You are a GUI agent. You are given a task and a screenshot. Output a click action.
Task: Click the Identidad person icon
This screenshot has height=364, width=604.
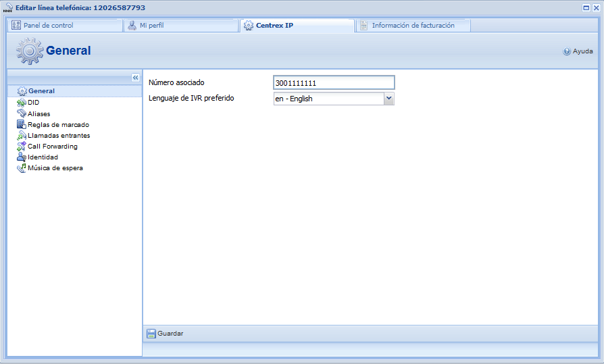tap(21, 157)
